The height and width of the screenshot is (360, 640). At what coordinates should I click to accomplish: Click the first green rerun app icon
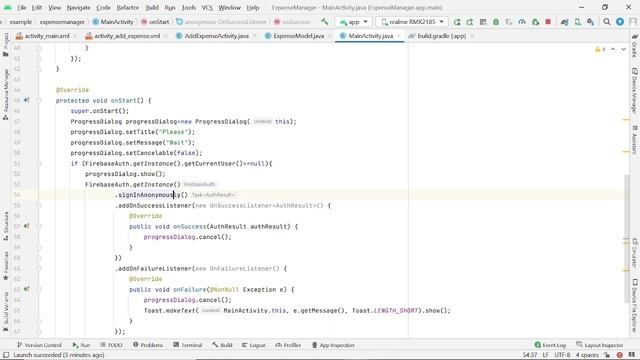(457, 22)
